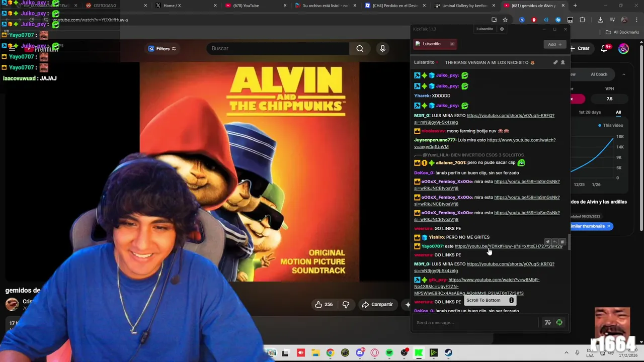Click the YouTube search magnifier icon
The width and height of the screenshot is (644, 362).
(x=360, y=48)
